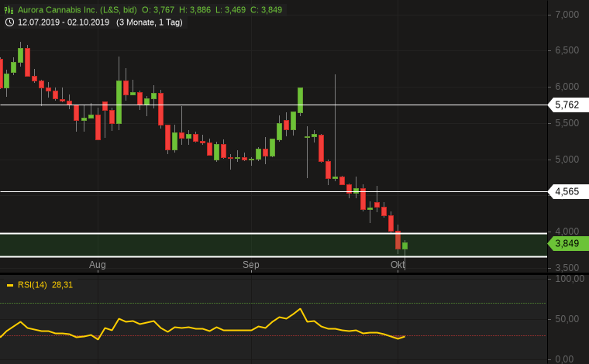Screen dimensions: 589x364
Task: Click the RSI value 28,31
Action: coord(62,285)
